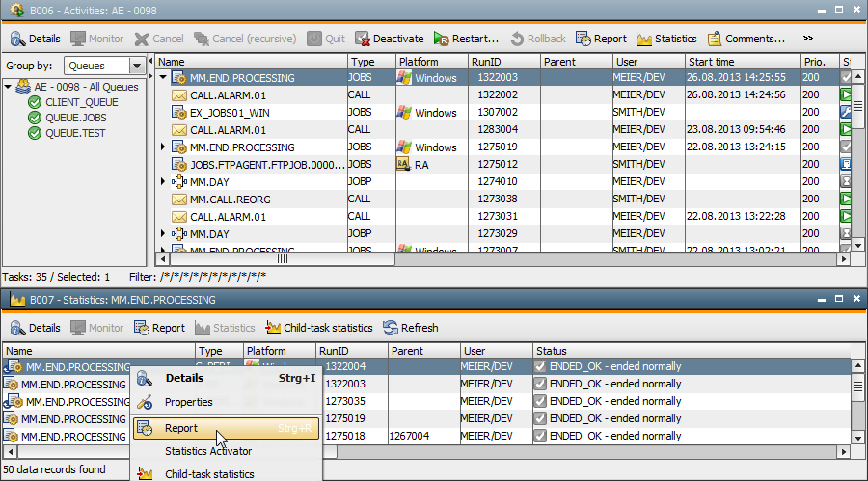The height and width of the screenshot is (481, 868).
Task: Click Windows platform icon in EX_JOBS01_WIN row
Action: (x=404, y=113)
